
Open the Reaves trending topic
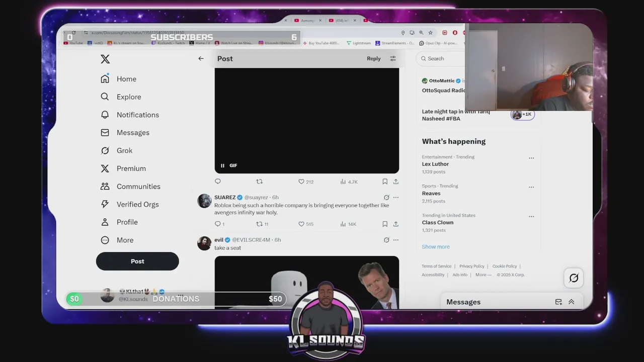[431, 194]
